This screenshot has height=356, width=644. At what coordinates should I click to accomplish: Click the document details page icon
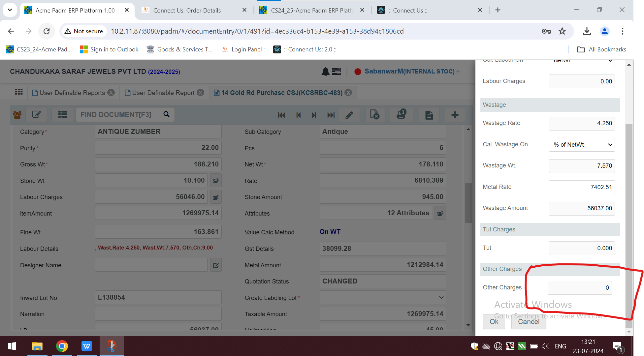pyautogui.click(x=429, y=115)
